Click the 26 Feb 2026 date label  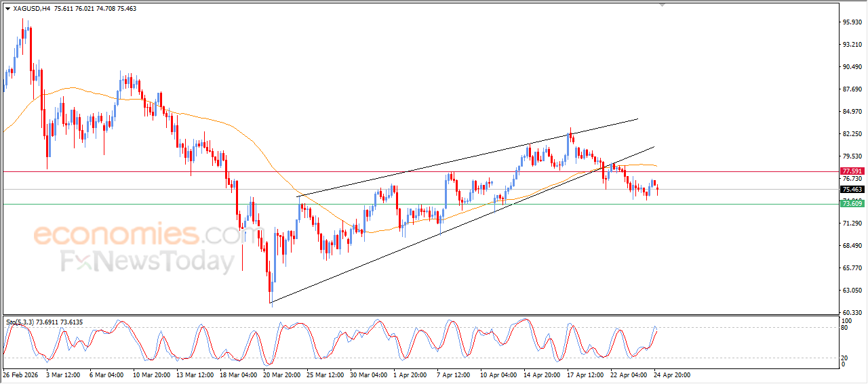(x=19, y=375)
